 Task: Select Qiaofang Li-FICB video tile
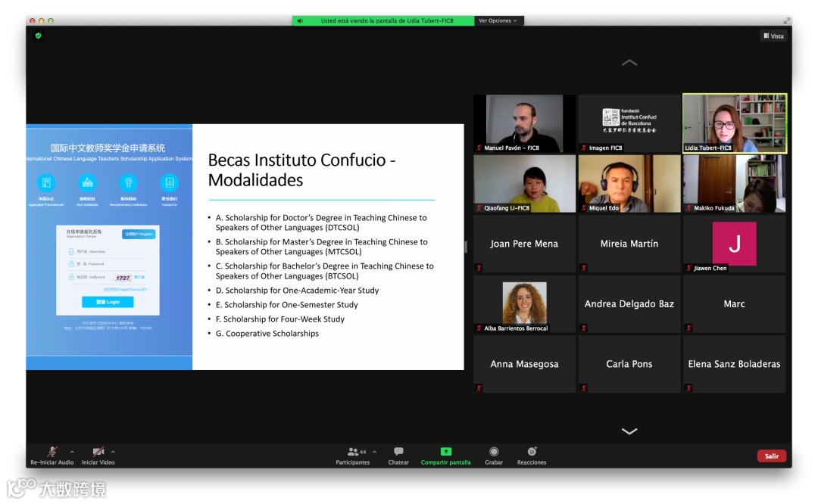[524, 183]
